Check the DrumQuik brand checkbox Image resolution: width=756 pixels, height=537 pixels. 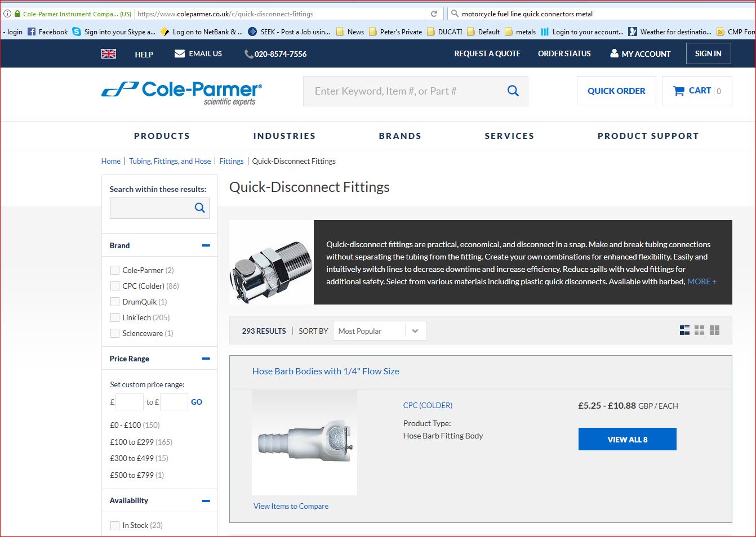point(115,302)
